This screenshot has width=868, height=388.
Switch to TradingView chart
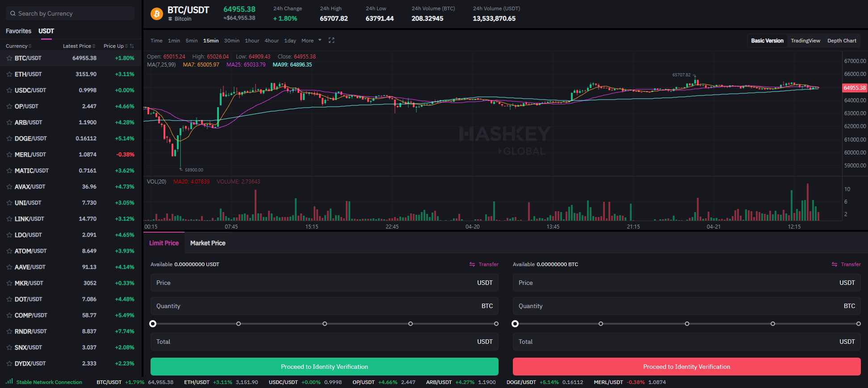[805, 41]
